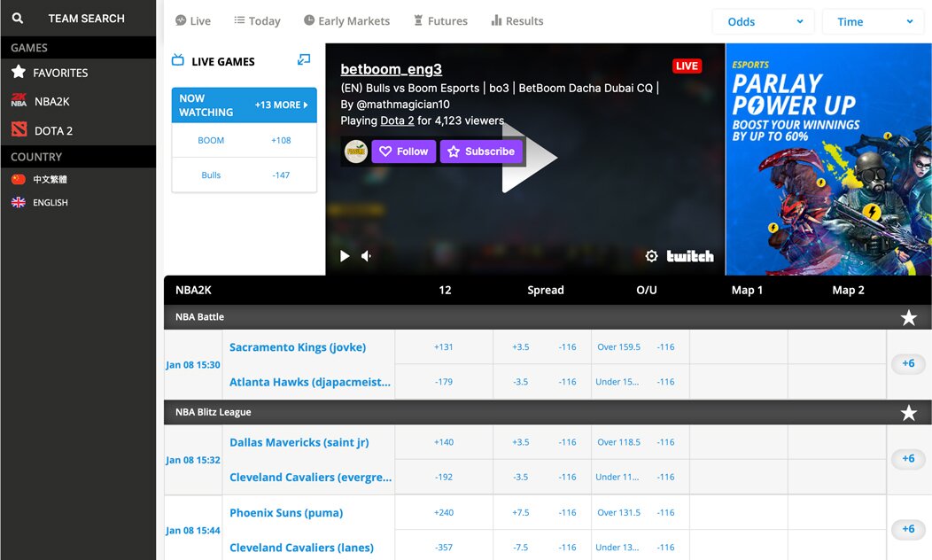
Task: Open Twitch player settings gear
Action: pyautogui.click(x=651, y=255)
